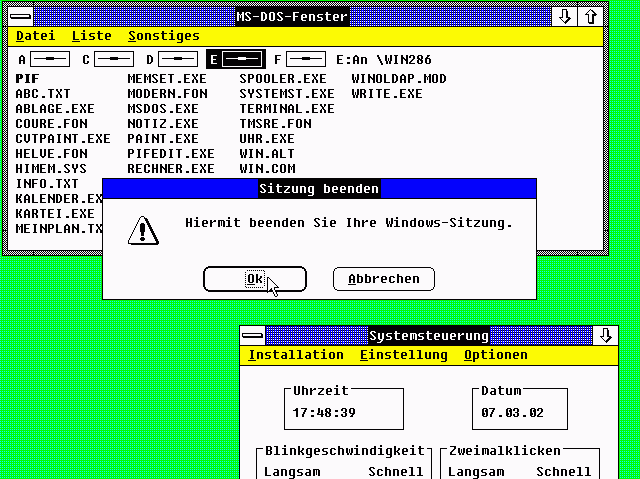Open Einstellung menu in Systemsteuerung
This screenshot has width=640, height=479.
pos(404,355)
